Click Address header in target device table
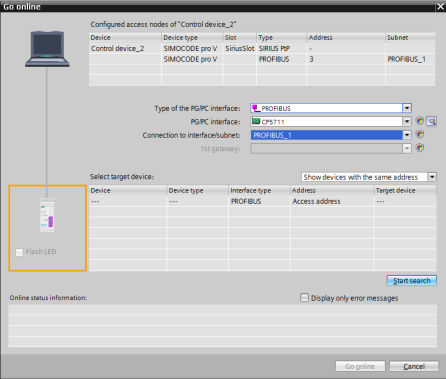This screenshot has width=446, height=379. pyautogui.click(x=332, y=190)
